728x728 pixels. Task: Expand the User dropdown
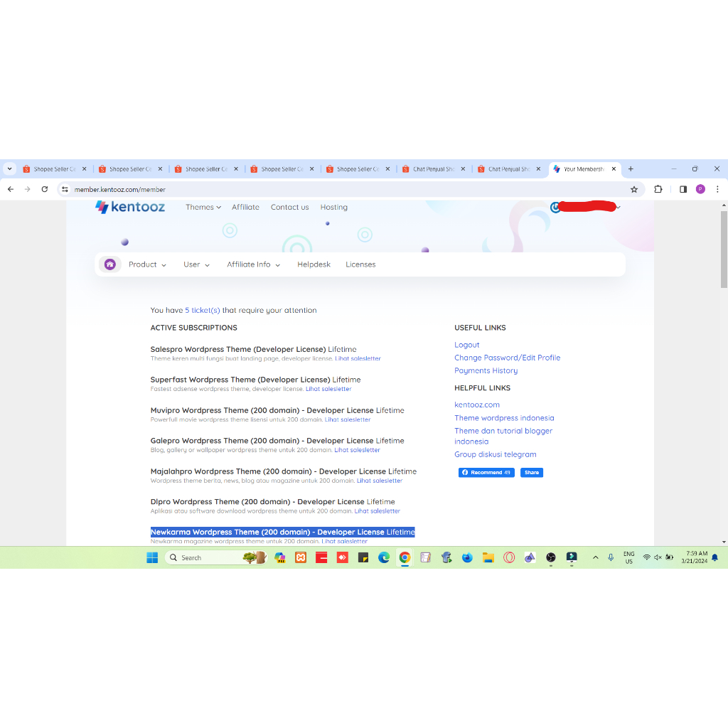(x=196, y=264)
